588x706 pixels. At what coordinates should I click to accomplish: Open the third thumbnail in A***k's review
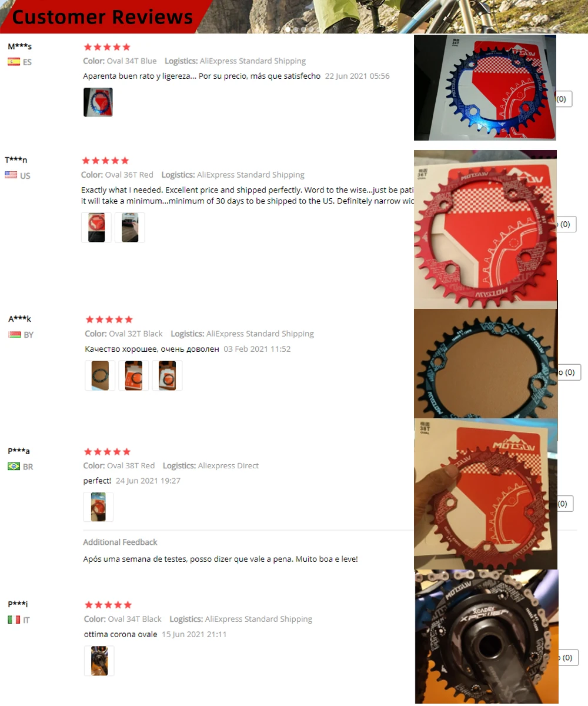coord(168,375)
